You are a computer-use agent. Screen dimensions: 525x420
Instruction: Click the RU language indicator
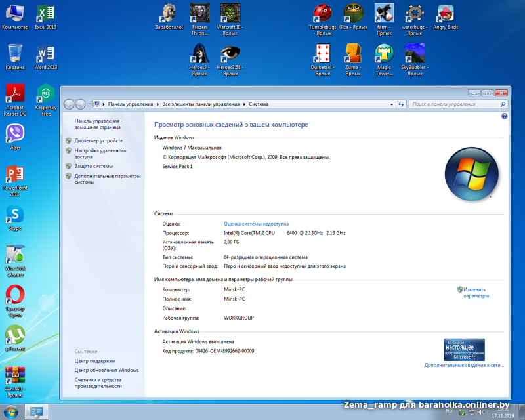point(449,411)
